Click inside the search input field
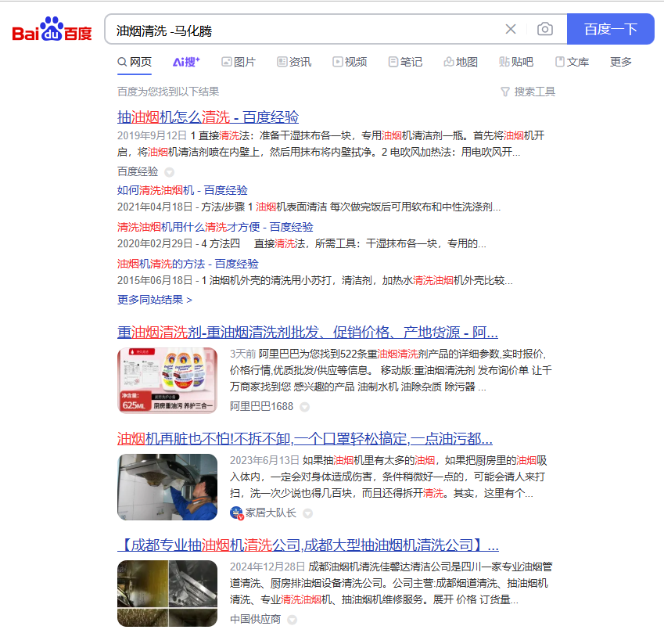Viewport: 664px width, 644px height. tap(305, 29)
